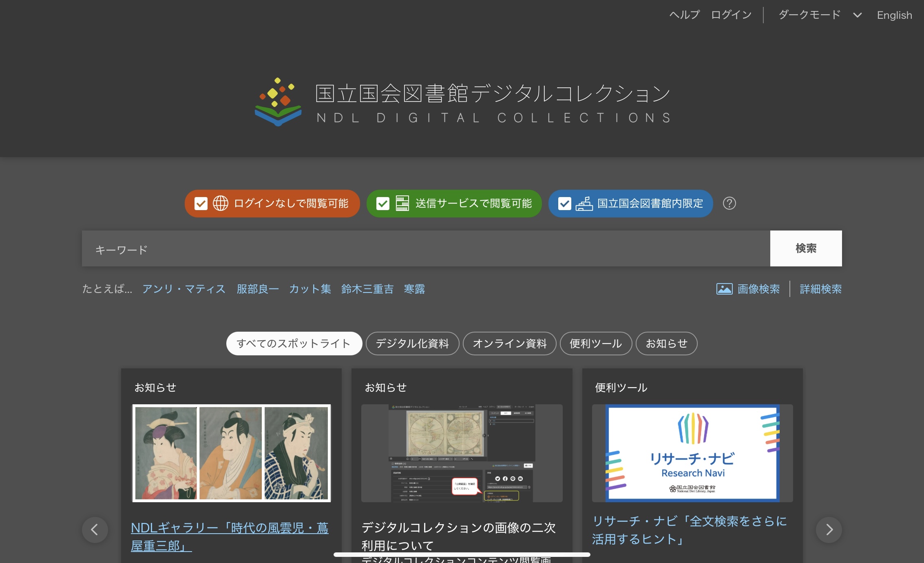Click example keyword 鈴木三重吉
924x563 pixels.
(367, 289)
